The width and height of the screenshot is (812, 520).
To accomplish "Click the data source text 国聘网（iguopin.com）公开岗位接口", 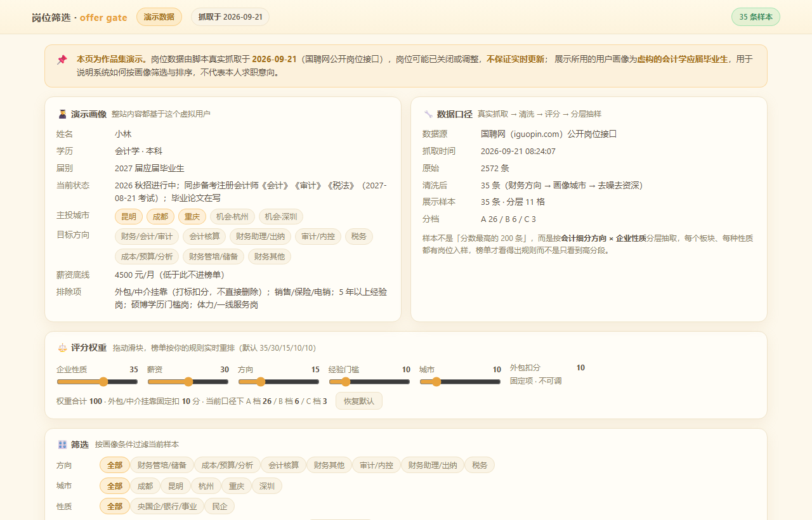I will tap(549, 134).
